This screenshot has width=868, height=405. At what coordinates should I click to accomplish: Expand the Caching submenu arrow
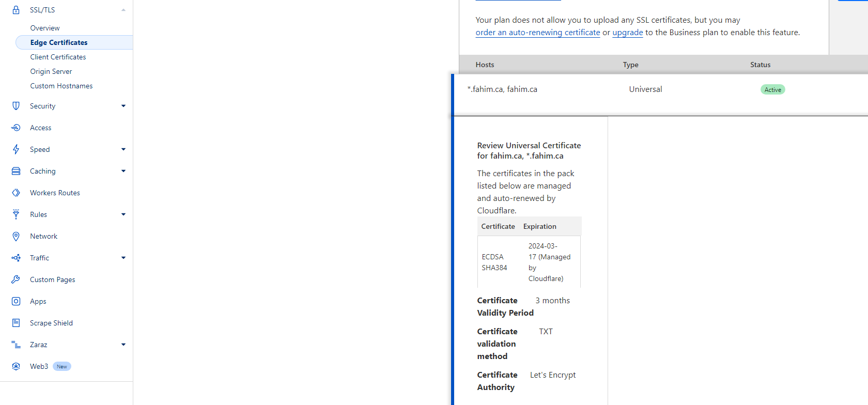tap(123, 171)
